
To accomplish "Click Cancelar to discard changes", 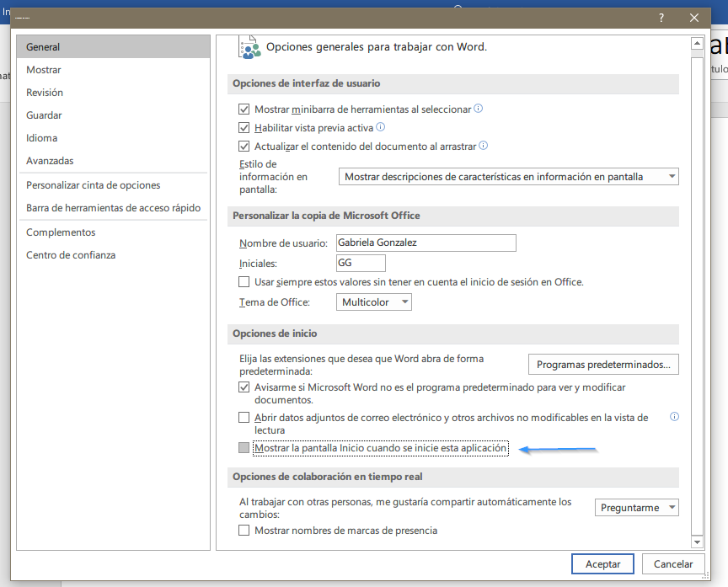I will pyautogui.click(x=673, y=564).
